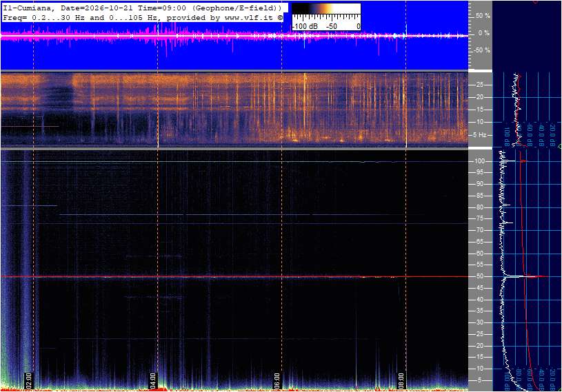
Task: Click the color gradient bar in the dB legend
Action: point(325,8)
